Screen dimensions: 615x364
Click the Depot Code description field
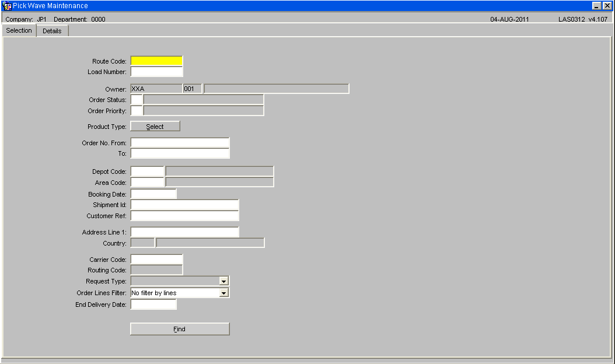[219, 171]
